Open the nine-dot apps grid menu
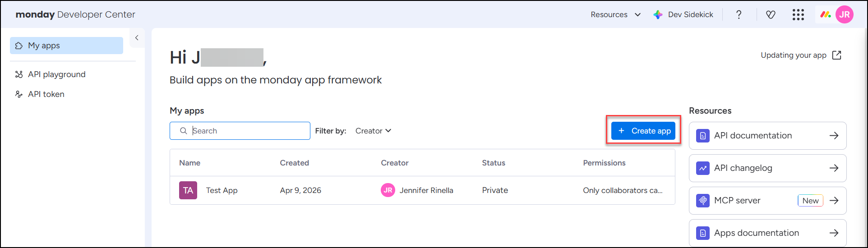The width and height of the screenshot is (868, 248). tap(798, 14)
